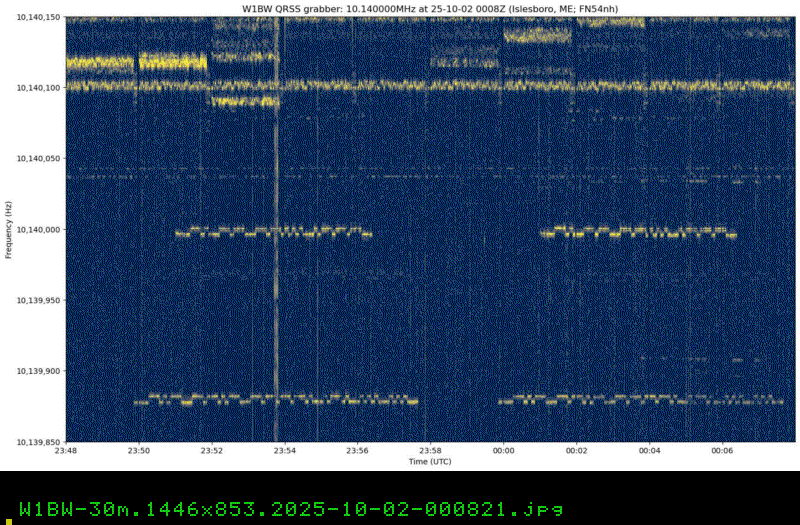
Task: Click the green W1BW-30m filename caption
Action: (x=290, y=508)
